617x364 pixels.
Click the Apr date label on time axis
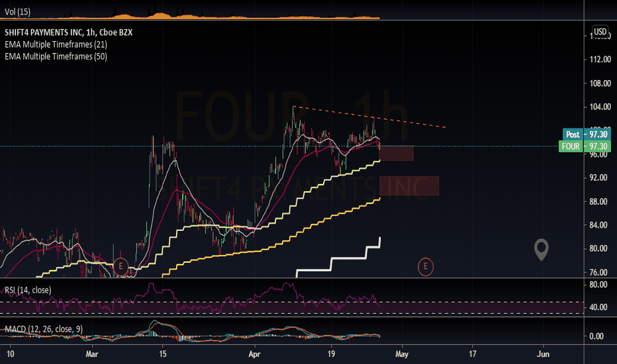coord(255,354)
